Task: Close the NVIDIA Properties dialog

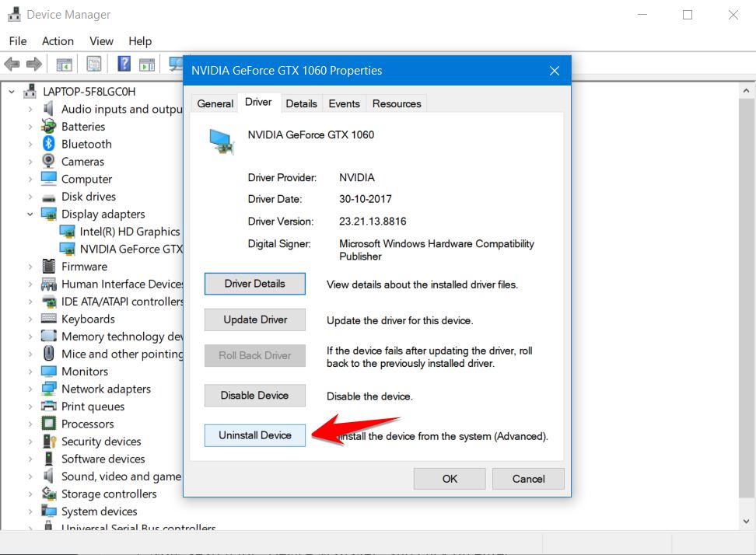Action: 555,71
